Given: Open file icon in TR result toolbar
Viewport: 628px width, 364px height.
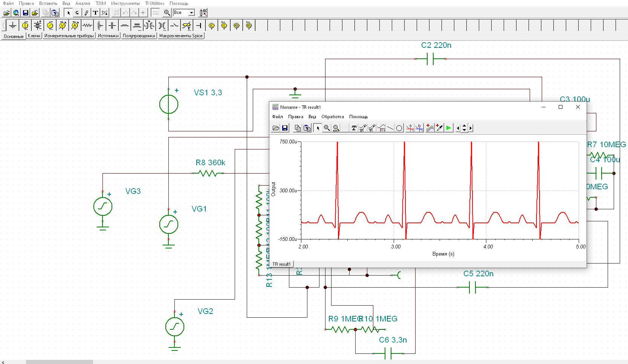Looking at the screenshot, I should pyautogui.click(x=276, y=128).
